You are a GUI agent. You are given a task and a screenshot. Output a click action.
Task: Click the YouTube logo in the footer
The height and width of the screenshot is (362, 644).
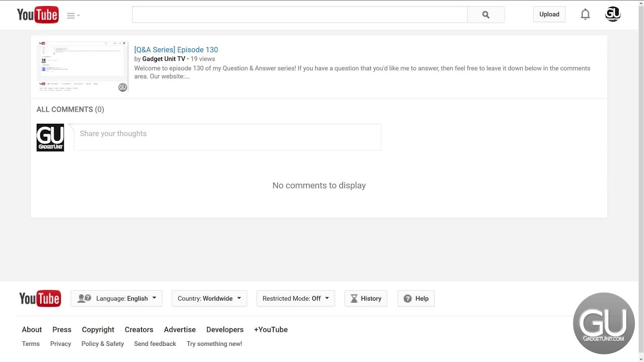tap(40, 298)
